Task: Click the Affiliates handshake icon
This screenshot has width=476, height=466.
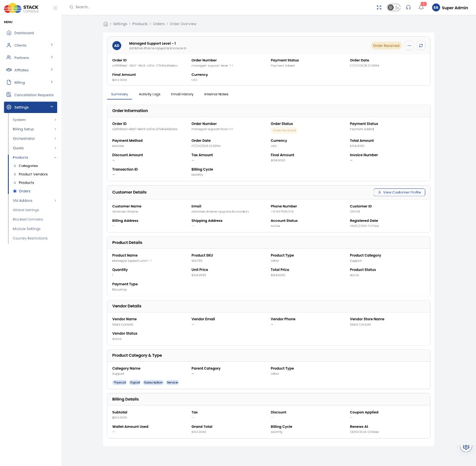Action: pos(9,70)
